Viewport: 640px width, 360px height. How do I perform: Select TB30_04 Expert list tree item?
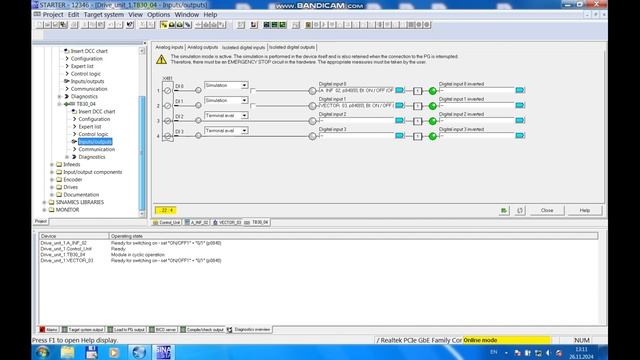90,127
